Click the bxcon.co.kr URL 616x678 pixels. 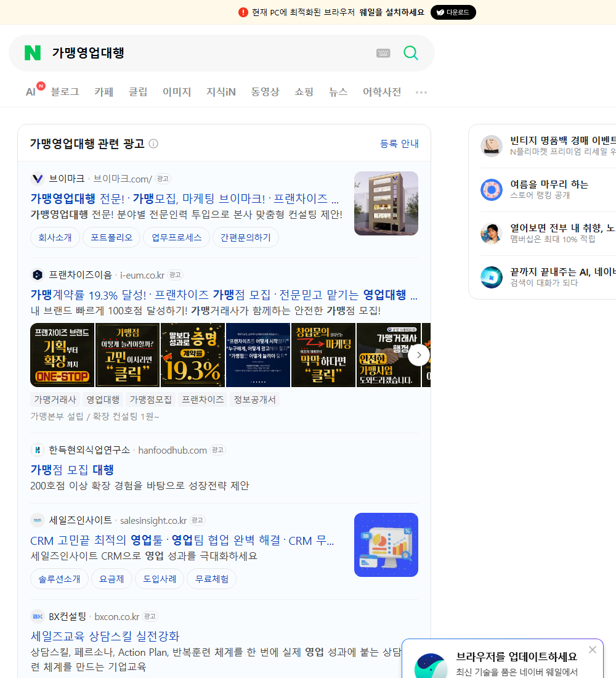(116, 616)
